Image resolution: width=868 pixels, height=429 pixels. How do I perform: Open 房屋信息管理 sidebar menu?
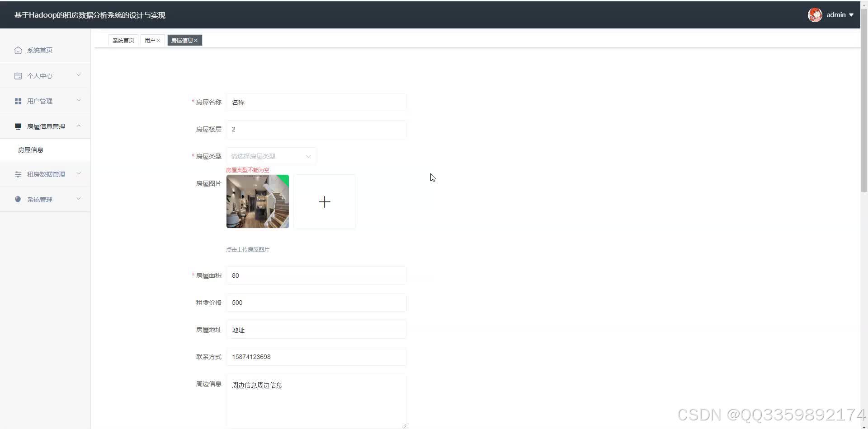(45, 126)
